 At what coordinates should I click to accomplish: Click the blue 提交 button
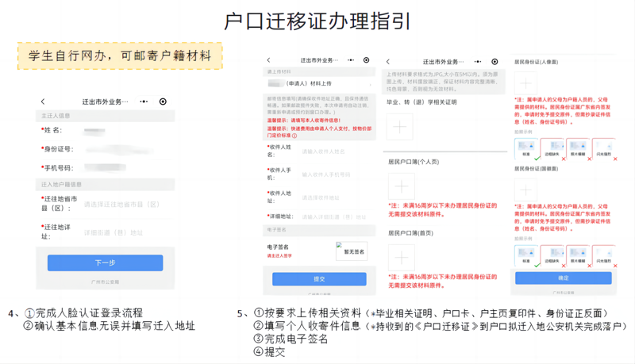[x=319, y=279]
